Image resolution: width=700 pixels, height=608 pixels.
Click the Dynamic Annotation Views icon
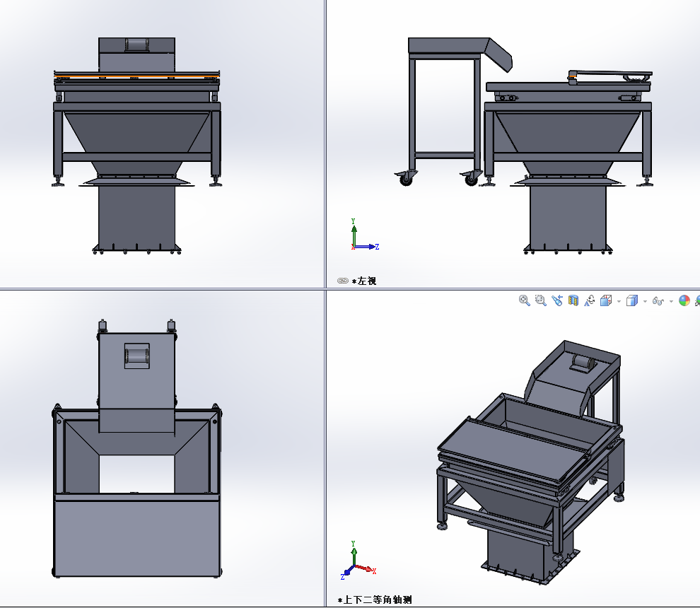tap(590, 300)
